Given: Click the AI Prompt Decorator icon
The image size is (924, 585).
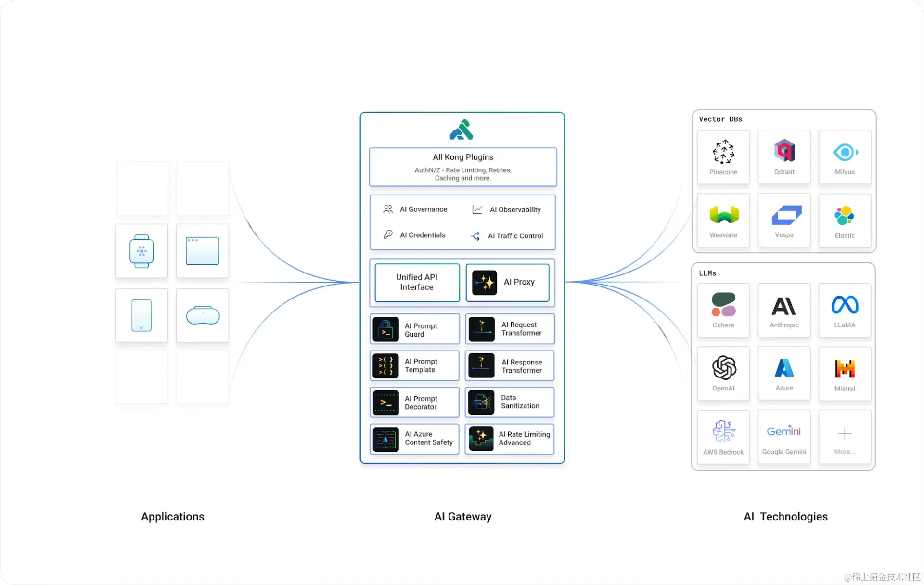Looking at the screenshot, I should pyautogui.click(x=386, y=402).
